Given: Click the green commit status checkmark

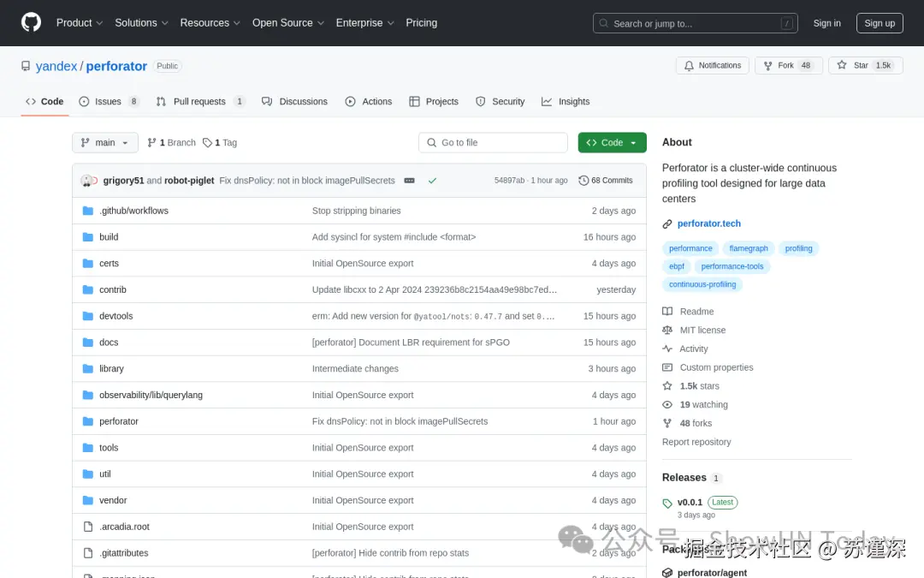Looking at the screenshot, I should pos(433,181).
